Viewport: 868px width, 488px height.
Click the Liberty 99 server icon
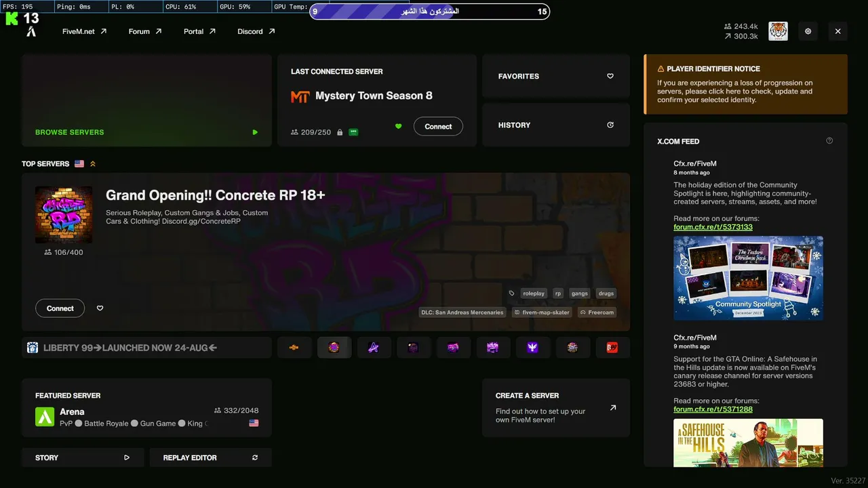[33, 348]
